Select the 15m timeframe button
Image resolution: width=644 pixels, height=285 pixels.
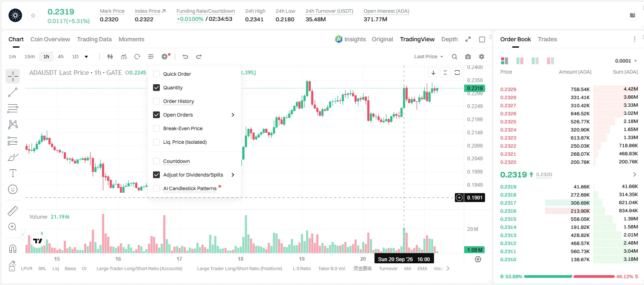click(29, 57)
